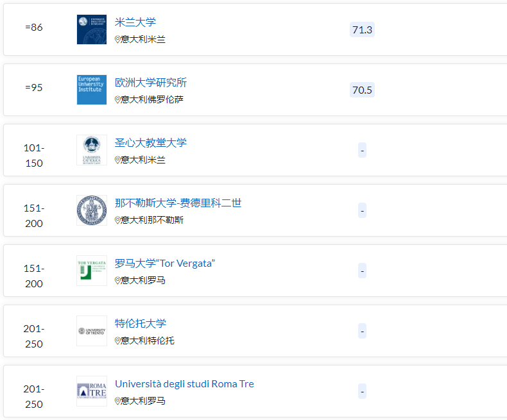
Task: Click the 意大利那不勒斯 location text
Action: [x=152, y=220]
